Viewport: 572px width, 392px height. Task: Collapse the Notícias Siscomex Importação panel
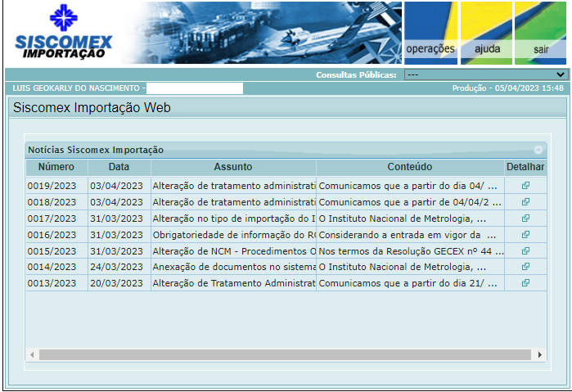tap(538, 151)
